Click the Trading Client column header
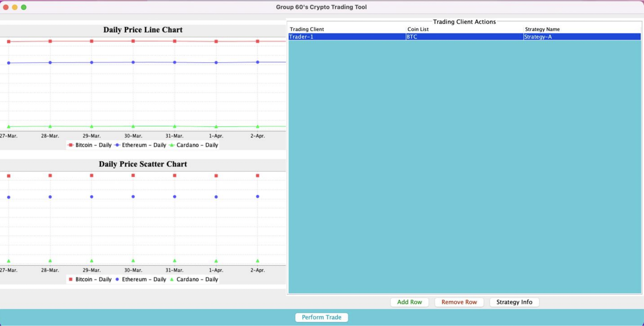Viewport: 644px width, 326px height. click(307, 29)
